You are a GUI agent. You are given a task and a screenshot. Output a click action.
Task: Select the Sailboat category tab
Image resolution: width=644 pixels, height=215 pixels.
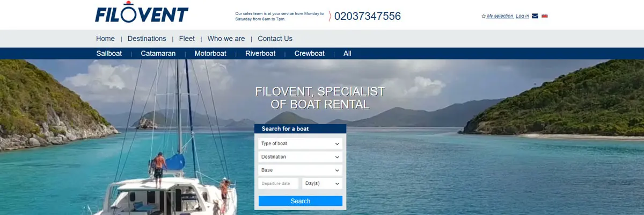click(x=109, y=54)
